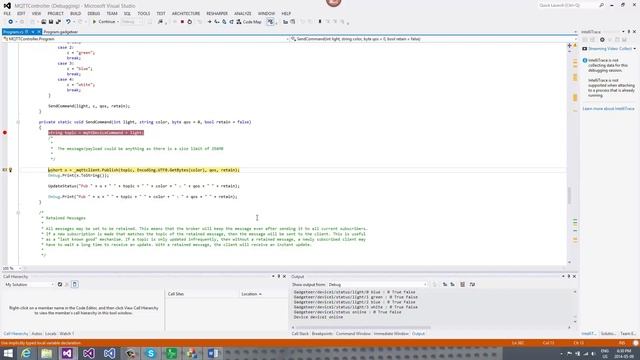Open IntelliTrace settings gear icon
Viewport: 640px width, 360px height.
tap(602, 40)
